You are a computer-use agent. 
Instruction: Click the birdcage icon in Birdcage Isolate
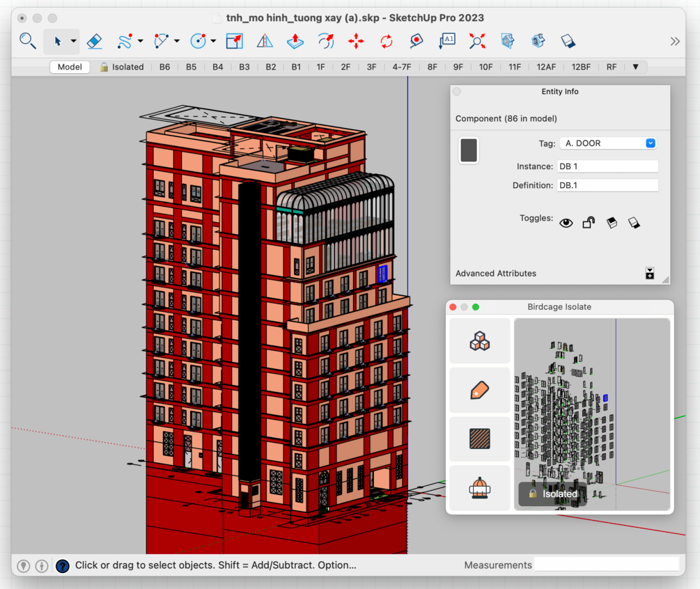point(479,488)
